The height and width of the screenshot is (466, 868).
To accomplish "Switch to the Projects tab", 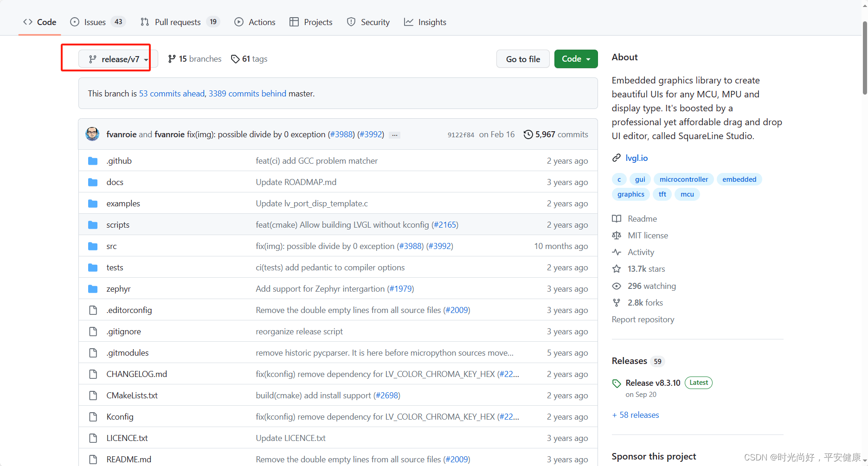I will [x=311, y=22].
